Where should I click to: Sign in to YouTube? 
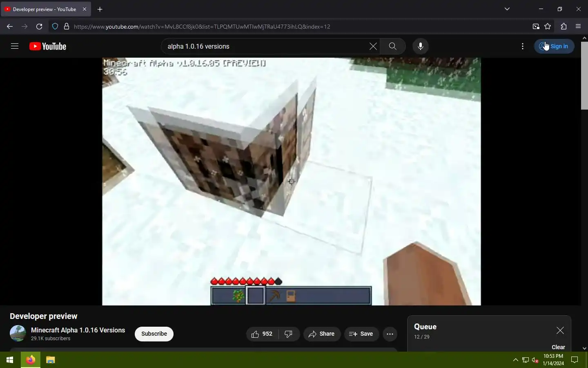[554, 46]
